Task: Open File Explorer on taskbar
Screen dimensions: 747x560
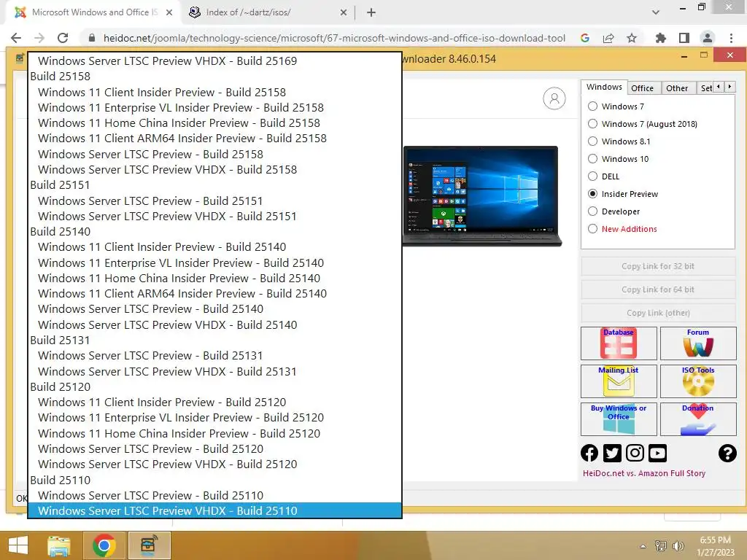Action: tap(59, 545)
